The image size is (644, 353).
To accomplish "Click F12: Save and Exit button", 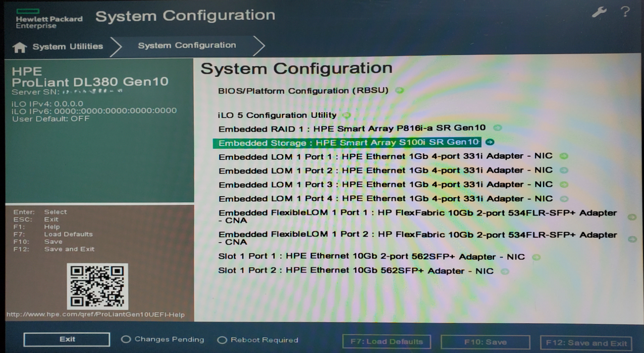I will pyautogui.click(x=586, y=343).
